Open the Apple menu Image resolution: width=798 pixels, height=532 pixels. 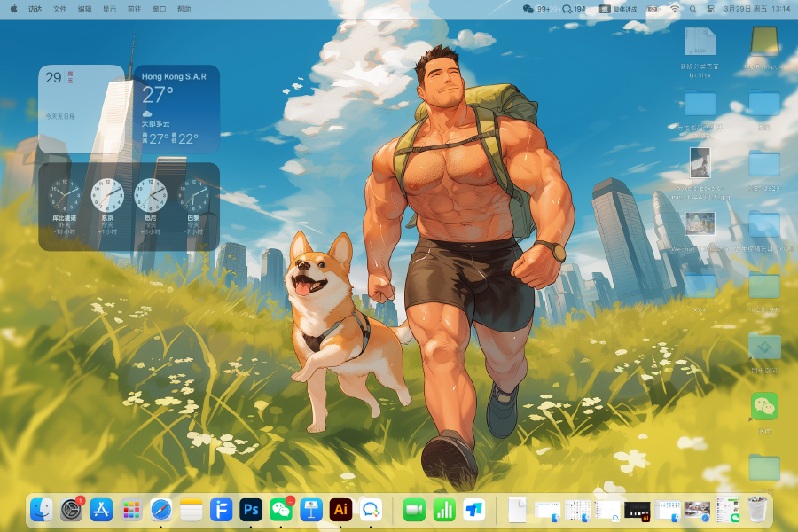[x=13, y=8]
